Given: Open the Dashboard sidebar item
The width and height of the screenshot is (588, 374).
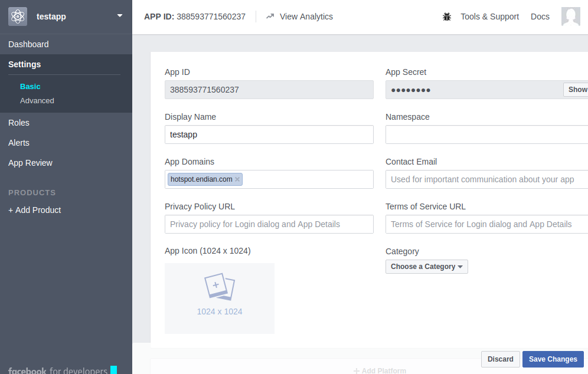Looking at the screenshot, I should pyautogui.click(x=28, y=44).
